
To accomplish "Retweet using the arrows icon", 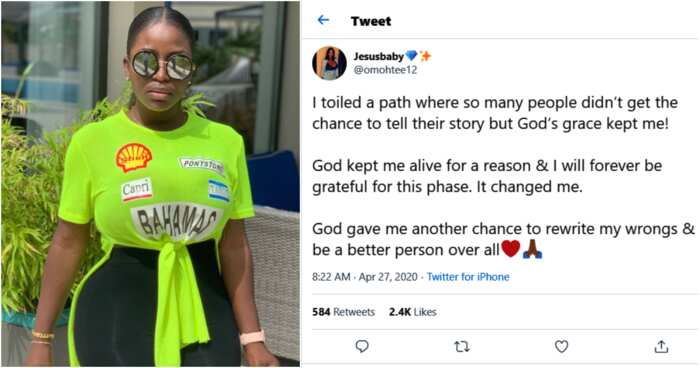I will point(462,346).
